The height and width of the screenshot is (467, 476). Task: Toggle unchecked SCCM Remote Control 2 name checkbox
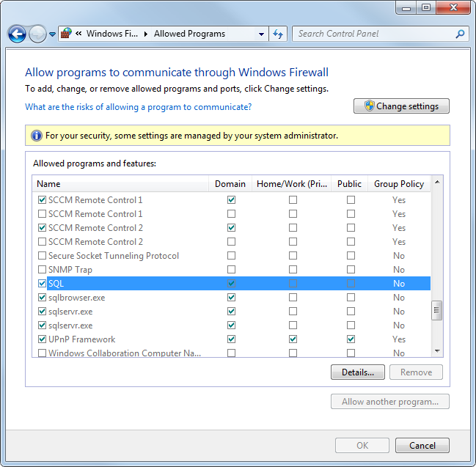pyautogui.click(x=42, y=242)
